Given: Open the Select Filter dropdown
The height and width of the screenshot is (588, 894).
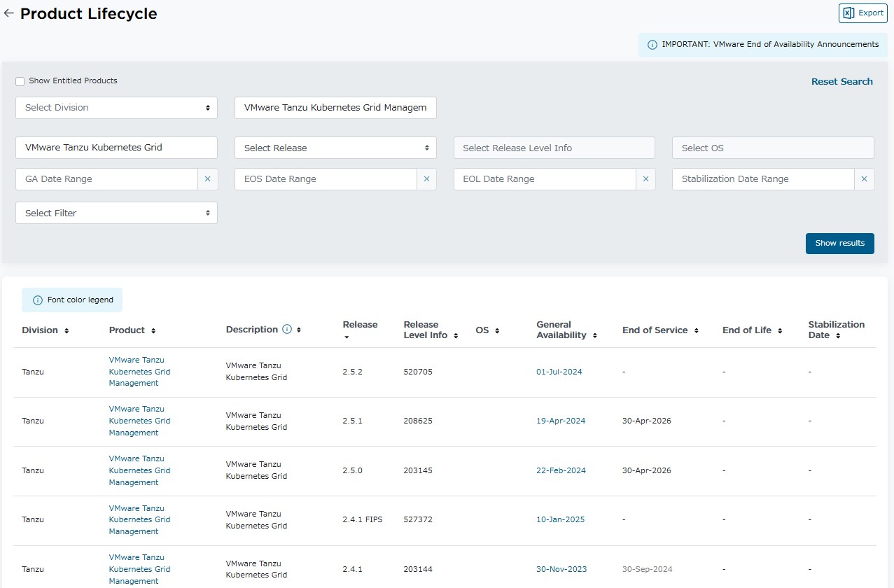Looking at the screenshot, I should point(116,213).
